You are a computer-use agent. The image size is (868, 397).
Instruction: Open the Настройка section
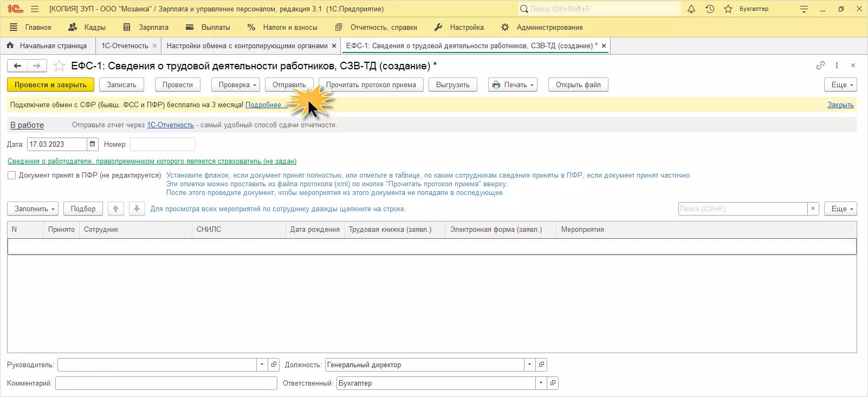459,27
